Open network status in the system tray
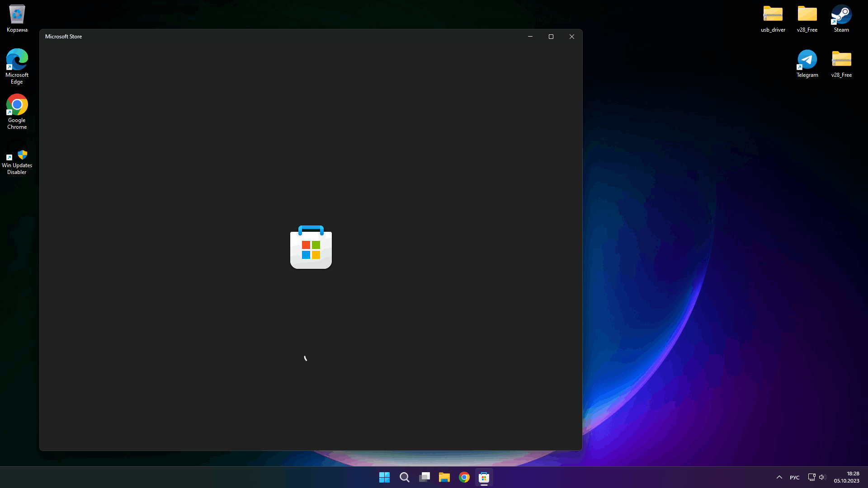 812,477
